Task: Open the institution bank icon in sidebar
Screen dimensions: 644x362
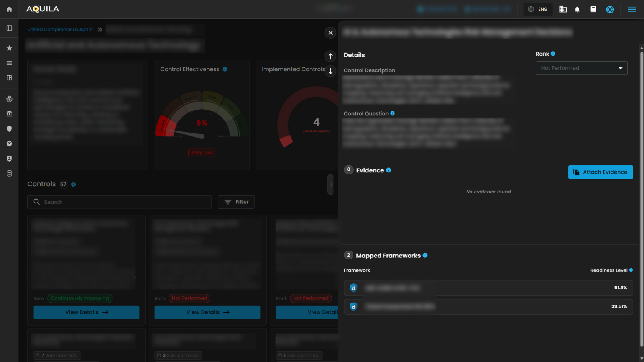Action: pyautogui.click(x=9, y=114)
